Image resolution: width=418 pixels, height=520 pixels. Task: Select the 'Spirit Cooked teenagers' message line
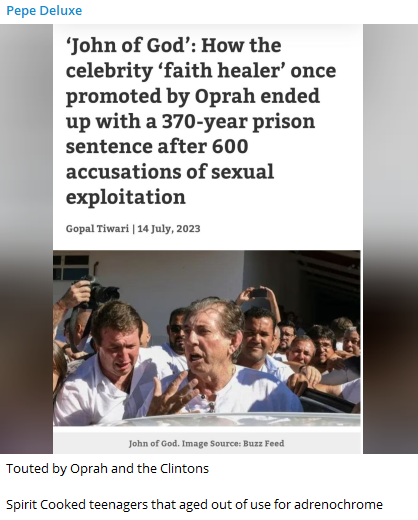(194, 505)
